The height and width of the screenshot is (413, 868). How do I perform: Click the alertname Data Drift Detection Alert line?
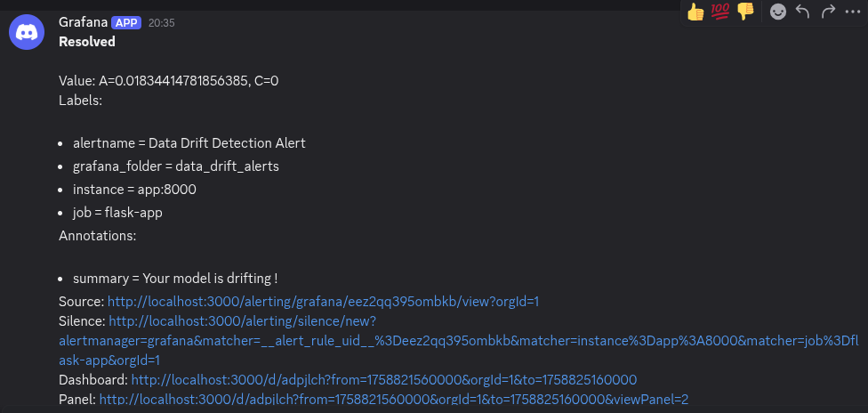pyautogui.click(x=189, y=143)
